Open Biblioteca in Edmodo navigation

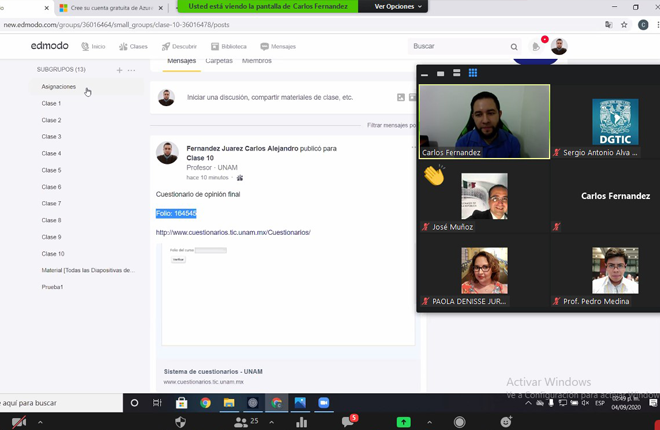pos(229,47)
